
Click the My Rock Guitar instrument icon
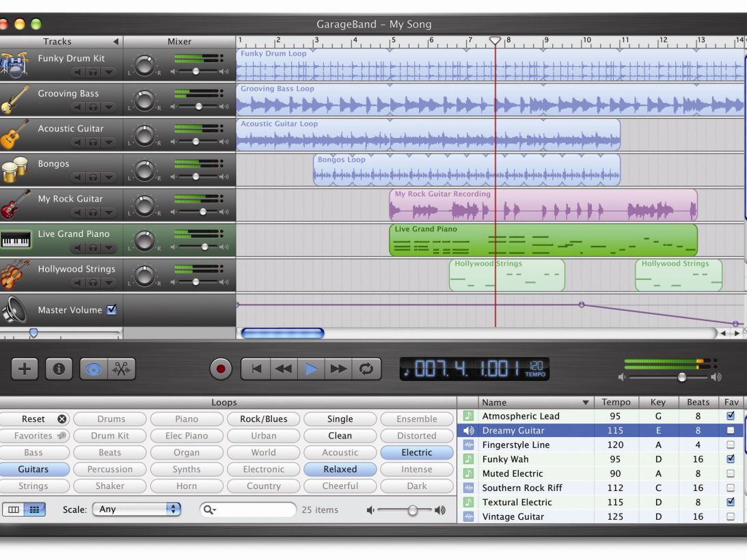point(14,206)
